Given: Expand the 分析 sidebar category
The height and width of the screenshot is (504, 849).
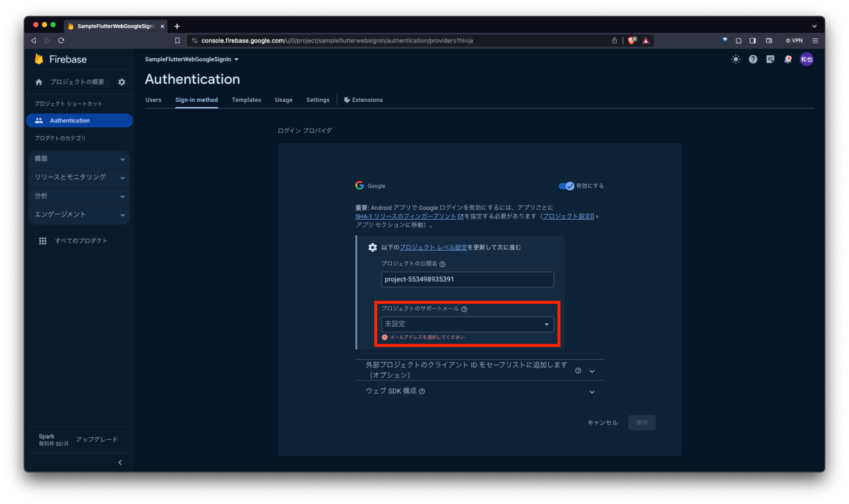Looking at the screenshot, I should click(79, 196).
